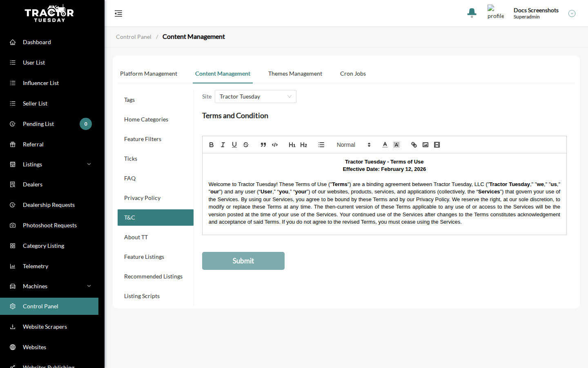Go to Telemetry in the sidebar
This screenshot has width=588, height=368.
[49, 266]
